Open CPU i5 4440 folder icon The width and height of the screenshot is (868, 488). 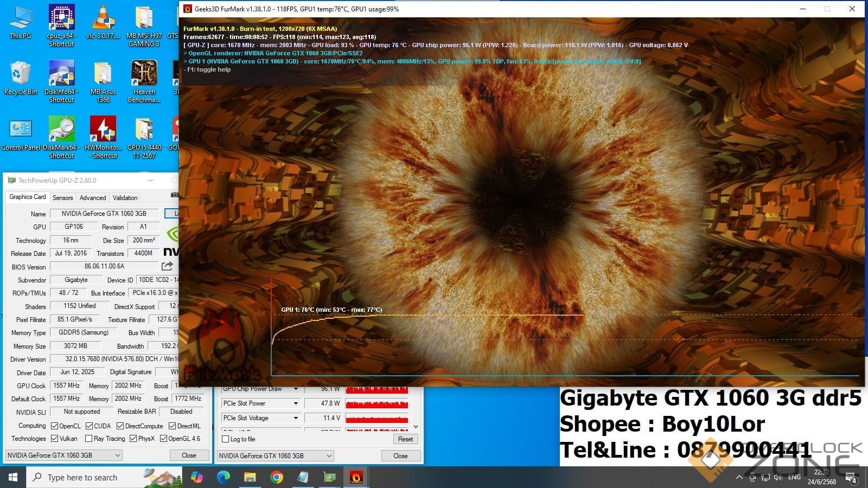click(144, 138)
